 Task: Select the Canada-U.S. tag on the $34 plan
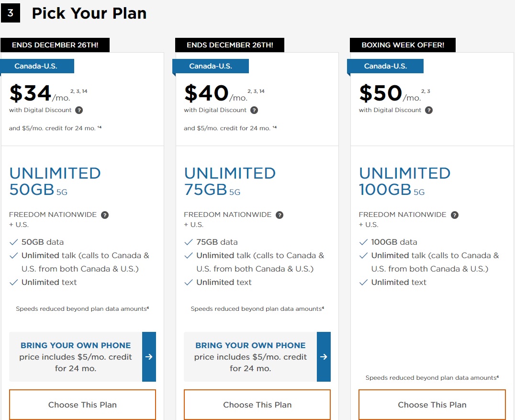37,66
